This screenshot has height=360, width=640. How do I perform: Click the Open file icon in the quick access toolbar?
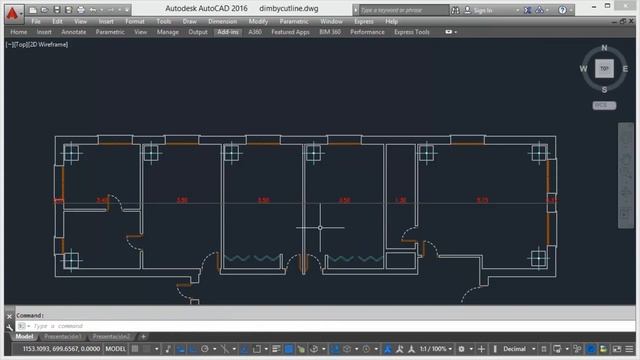[x=44, y=10]
